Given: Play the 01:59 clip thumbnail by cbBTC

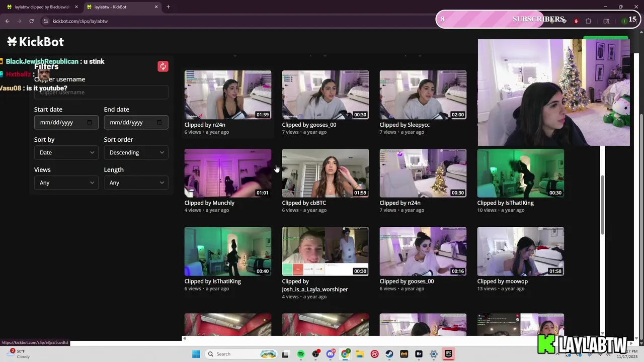Looking at the screenshot, I should [x=325, y=173].
